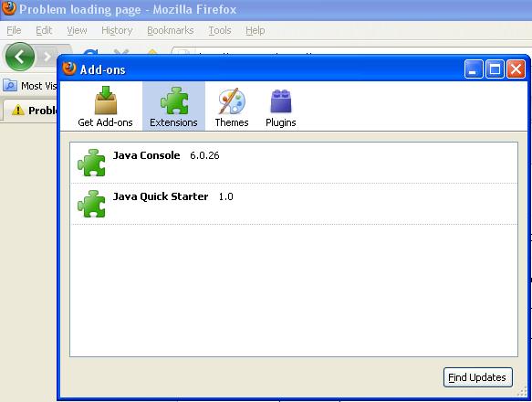Click the Firefox icon in Add-ons title bar
Viewport: 532px width, 402px height.
pos(69,69)
